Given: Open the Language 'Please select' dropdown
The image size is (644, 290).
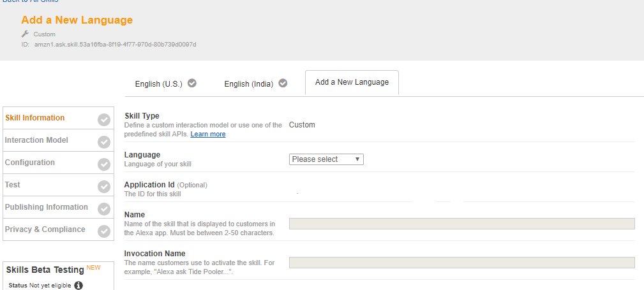Looking at the screenshot, I should (326, 159).
